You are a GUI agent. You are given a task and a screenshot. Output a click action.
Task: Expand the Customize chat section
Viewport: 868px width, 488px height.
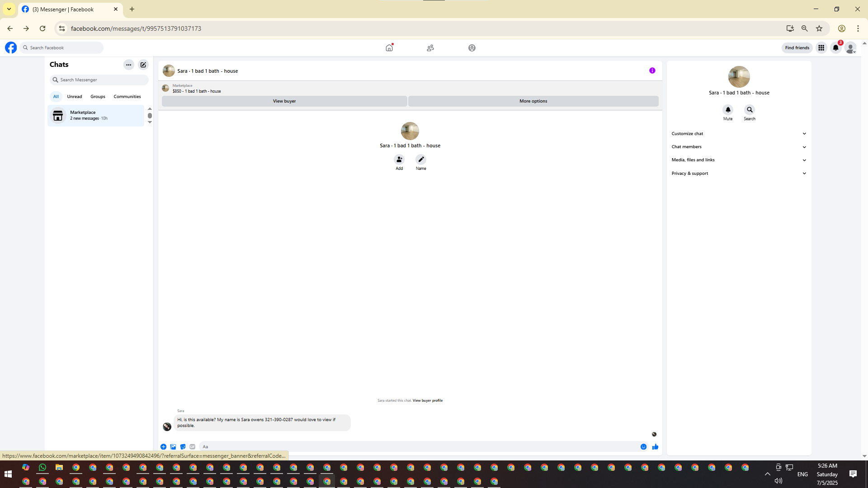click(x=739, y=134)
